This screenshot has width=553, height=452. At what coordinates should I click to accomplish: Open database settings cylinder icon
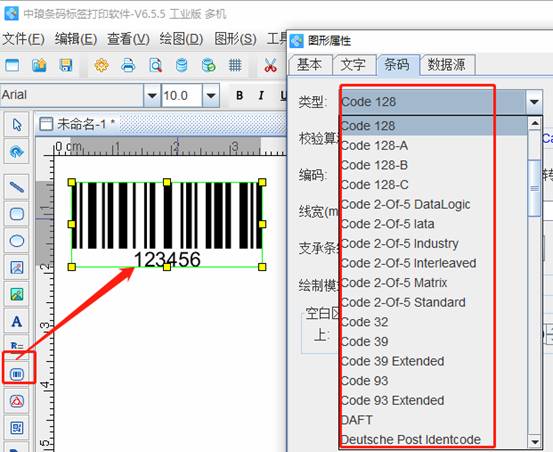[182, 66]
